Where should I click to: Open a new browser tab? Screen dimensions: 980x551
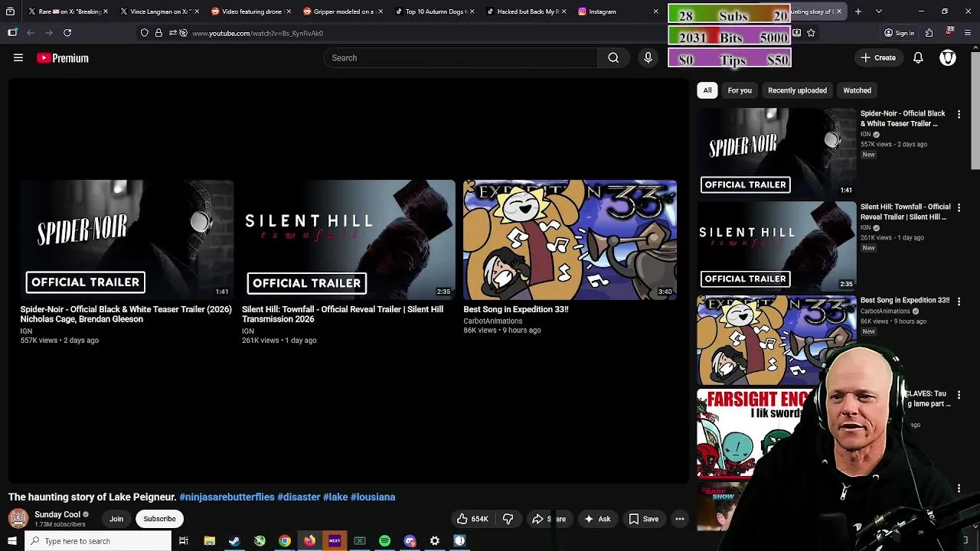point(857,11)
